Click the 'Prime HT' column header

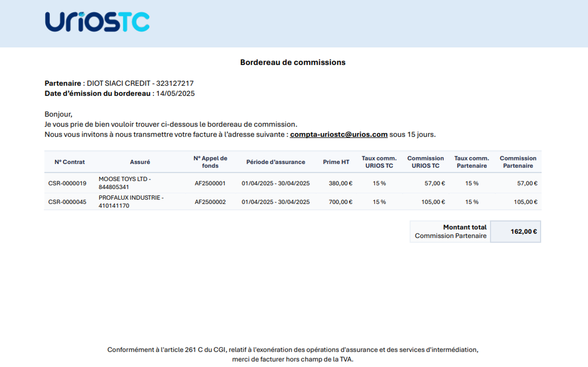coord(336,162)
